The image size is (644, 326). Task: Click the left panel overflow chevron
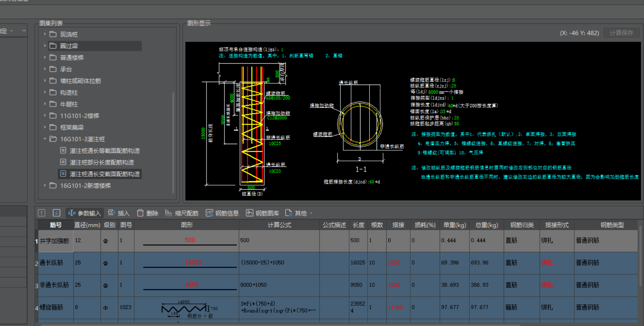click(24, 31)
